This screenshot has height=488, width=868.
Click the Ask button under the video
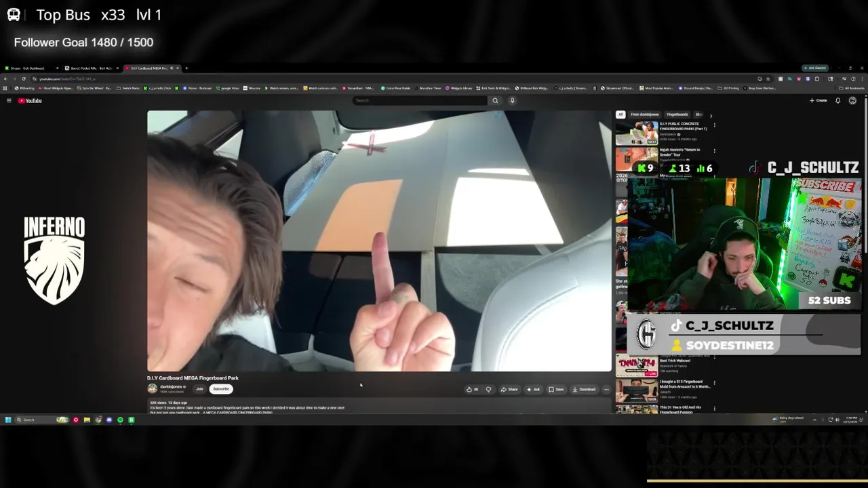point(533,389)
